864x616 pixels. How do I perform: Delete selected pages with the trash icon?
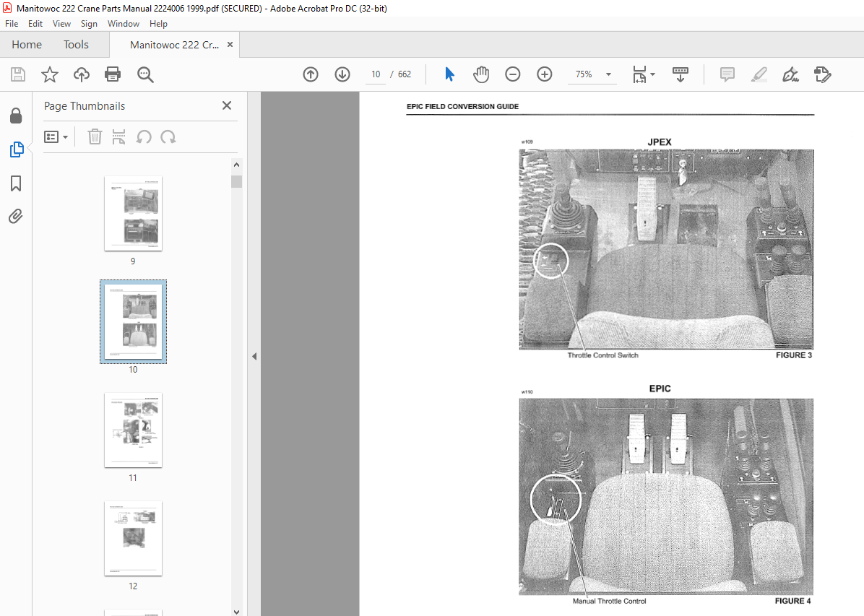pos(95,136)
